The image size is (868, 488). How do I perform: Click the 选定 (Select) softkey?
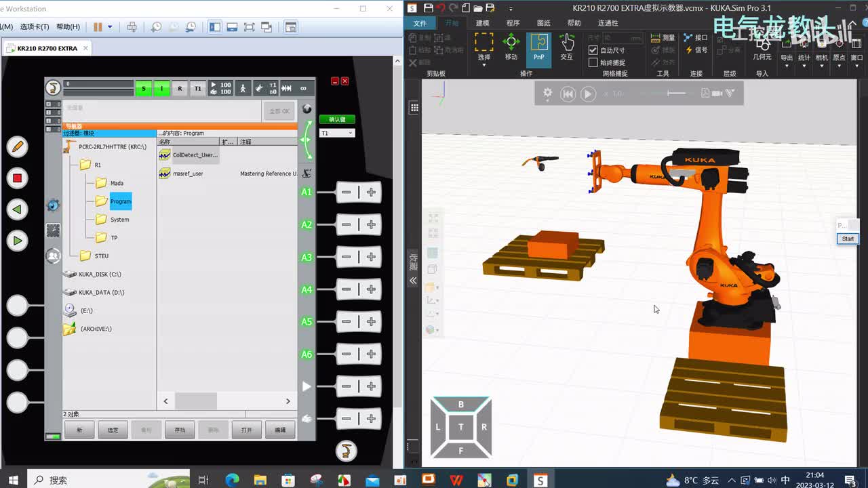(113, 430)
